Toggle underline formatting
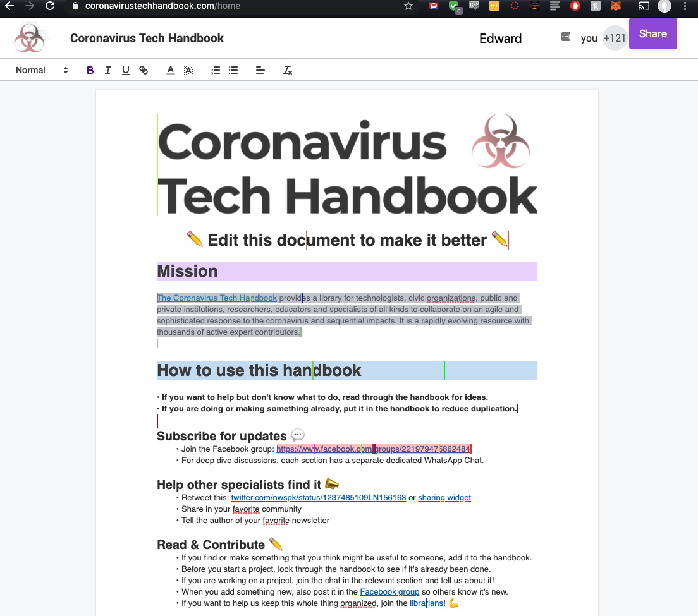The width and height of the screenshot is (698, 616). [x=125, y=70]
